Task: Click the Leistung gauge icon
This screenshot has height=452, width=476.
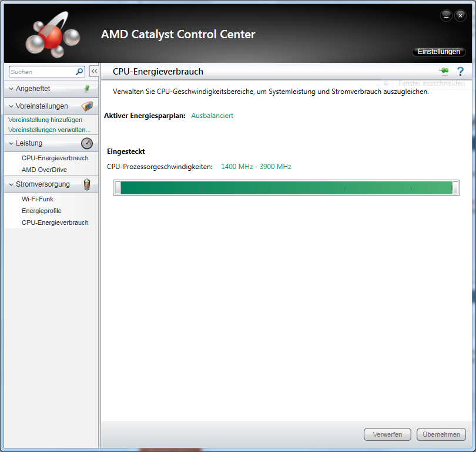Action: point(87,143)
